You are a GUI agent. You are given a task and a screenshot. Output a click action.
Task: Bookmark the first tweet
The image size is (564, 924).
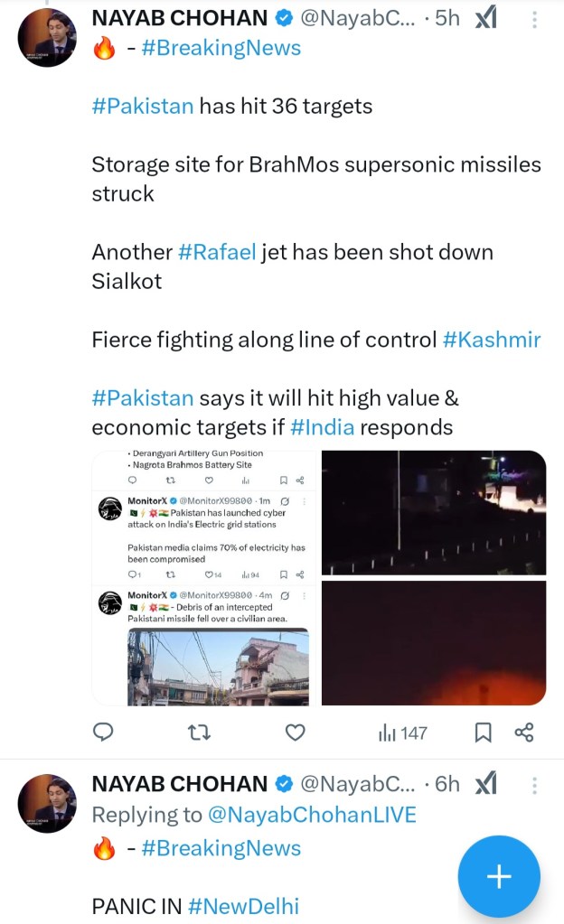(484, 733)
